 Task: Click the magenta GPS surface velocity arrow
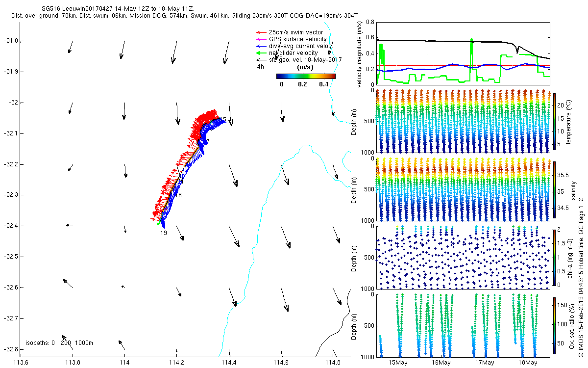tap(261, 39)
